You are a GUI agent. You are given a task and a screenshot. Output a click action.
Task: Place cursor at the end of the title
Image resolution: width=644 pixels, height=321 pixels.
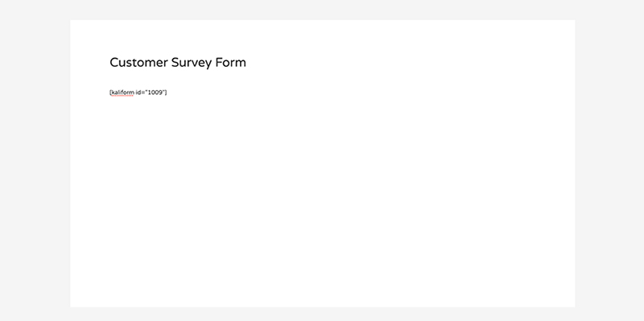pos(247,63)
